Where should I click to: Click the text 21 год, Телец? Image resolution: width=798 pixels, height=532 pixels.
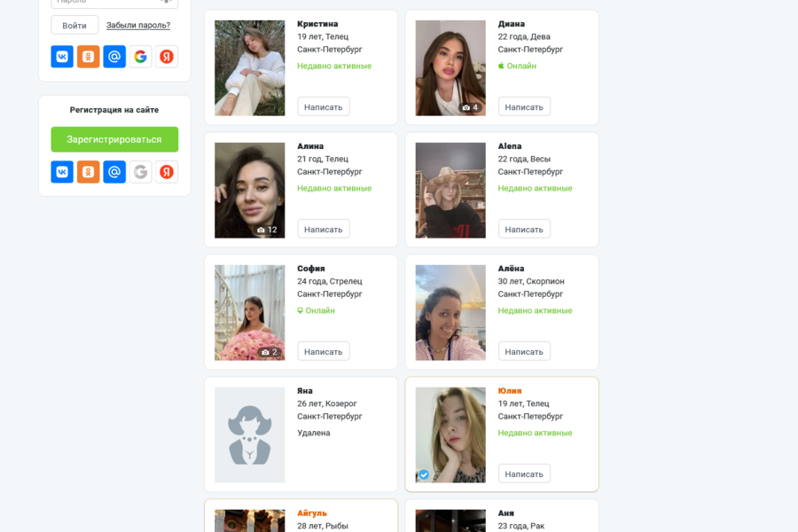[x=323, y=159]
